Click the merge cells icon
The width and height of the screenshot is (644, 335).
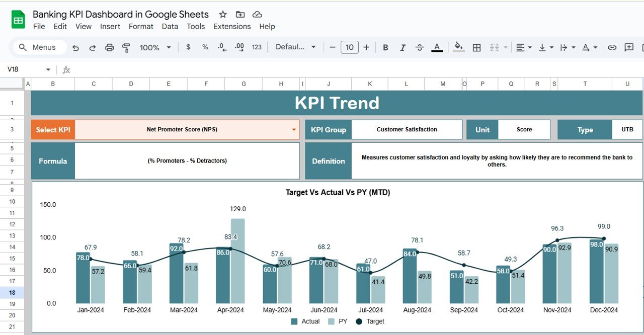(494, 47)
